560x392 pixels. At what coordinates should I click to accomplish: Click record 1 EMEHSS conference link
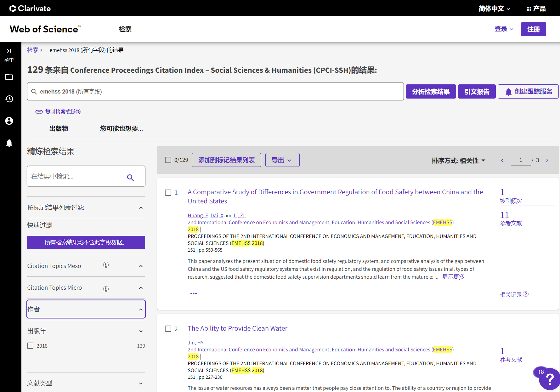point(320,226)
